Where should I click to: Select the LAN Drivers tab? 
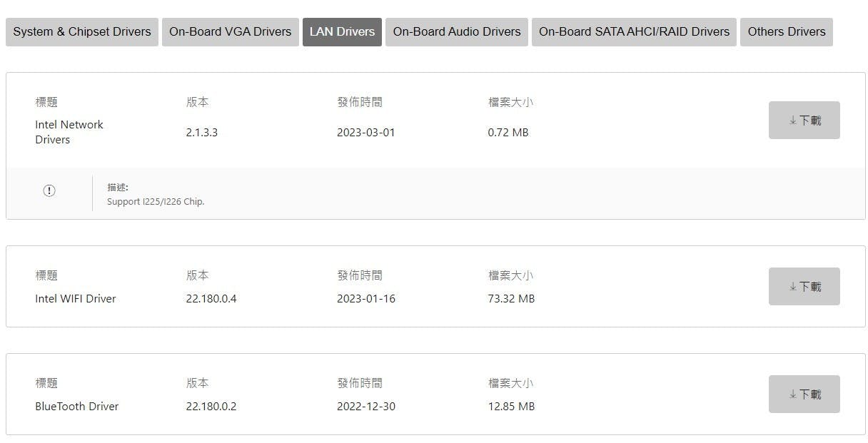pos(342,32)
